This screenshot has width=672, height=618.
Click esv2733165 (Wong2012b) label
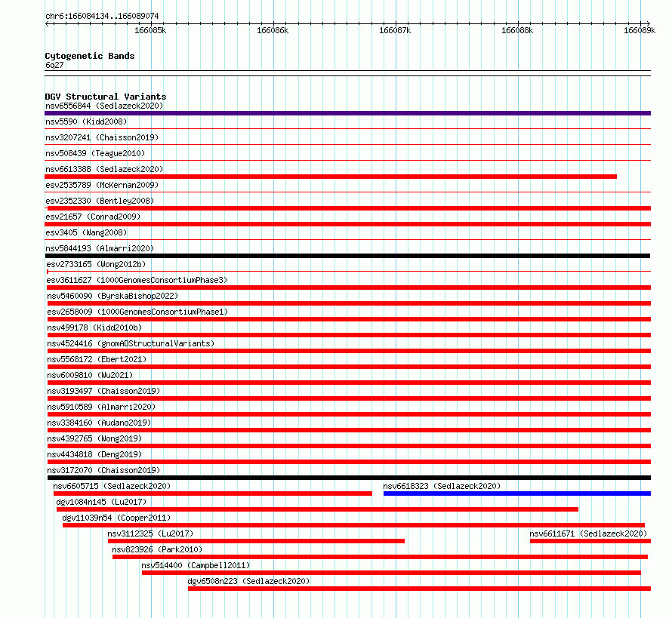pos(96,264)
